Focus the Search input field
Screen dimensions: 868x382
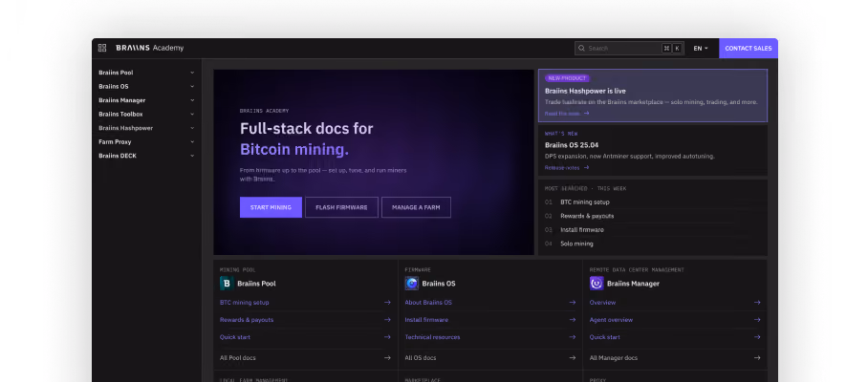(x=629, y=48)
